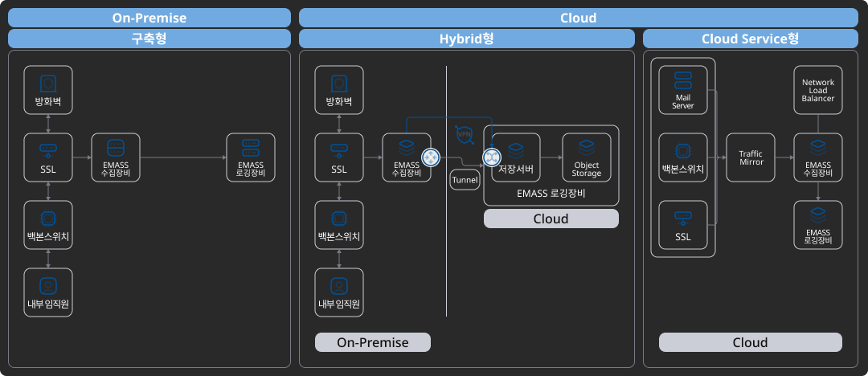Click the Object Storage icon
Image resolution: width=868 pixels, height=376 pixels.
point(586,148)
